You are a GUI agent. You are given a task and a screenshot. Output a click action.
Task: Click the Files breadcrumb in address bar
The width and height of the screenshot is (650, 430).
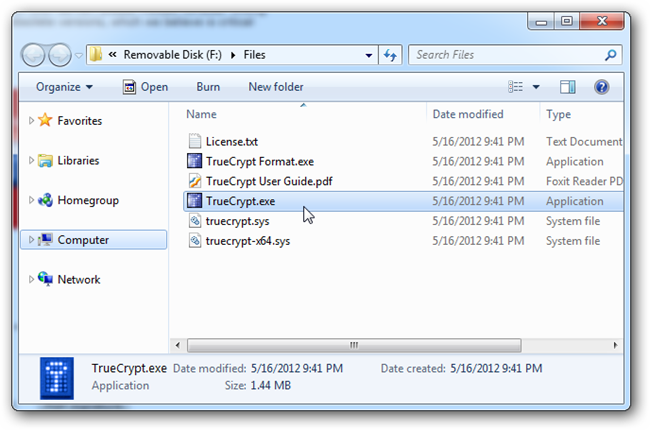coord(255,55)
